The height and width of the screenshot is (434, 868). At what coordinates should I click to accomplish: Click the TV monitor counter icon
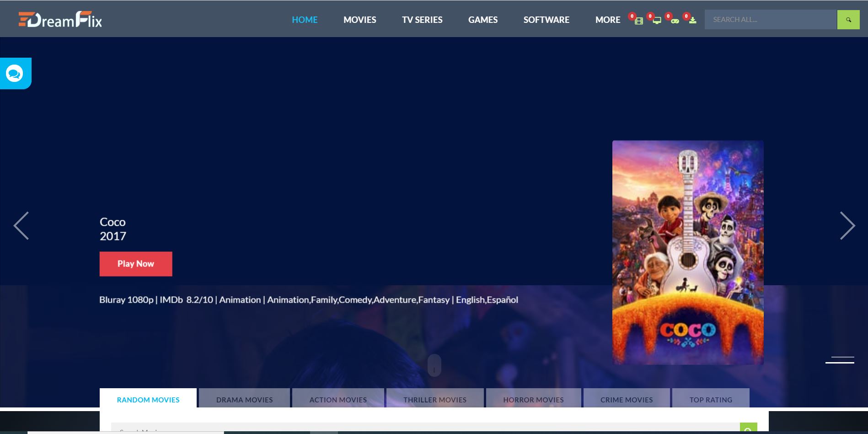tap(657, 21)
